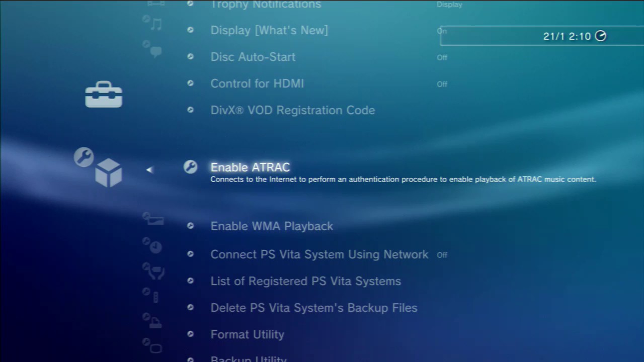Click bullet icon before Control for HDMI
This screenshot has height=362, width=644.
click(190, 83)
